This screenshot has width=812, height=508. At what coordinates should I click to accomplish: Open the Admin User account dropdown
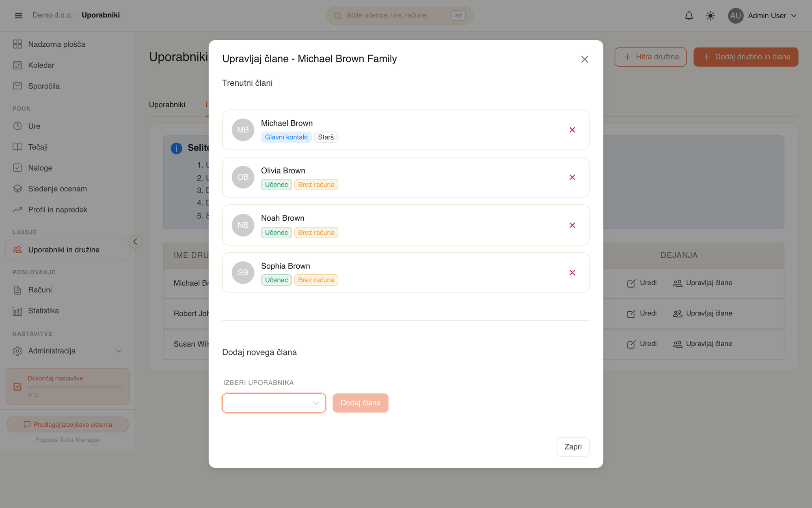pos(762,16)
